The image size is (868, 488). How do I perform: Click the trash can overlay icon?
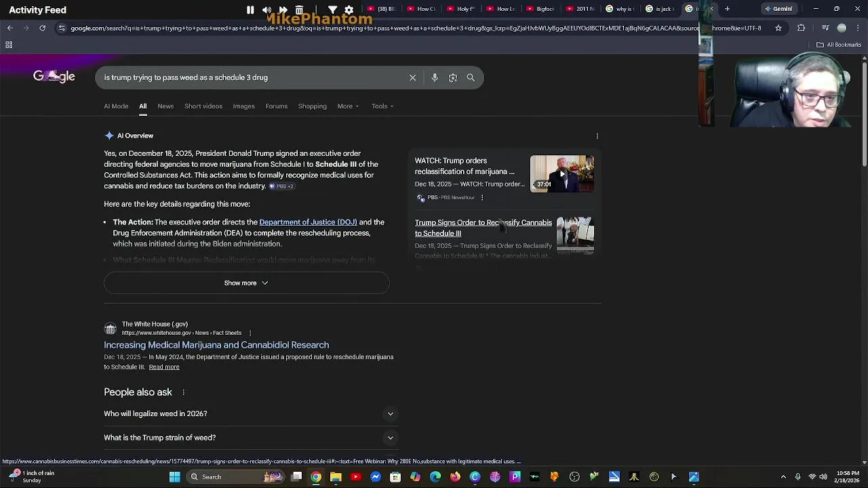299,10
